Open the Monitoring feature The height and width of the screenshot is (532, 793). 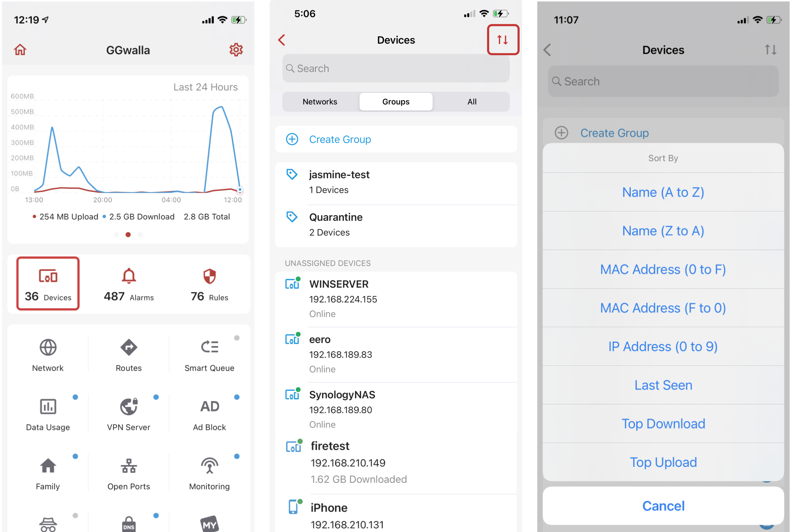(x=210, y=474)
